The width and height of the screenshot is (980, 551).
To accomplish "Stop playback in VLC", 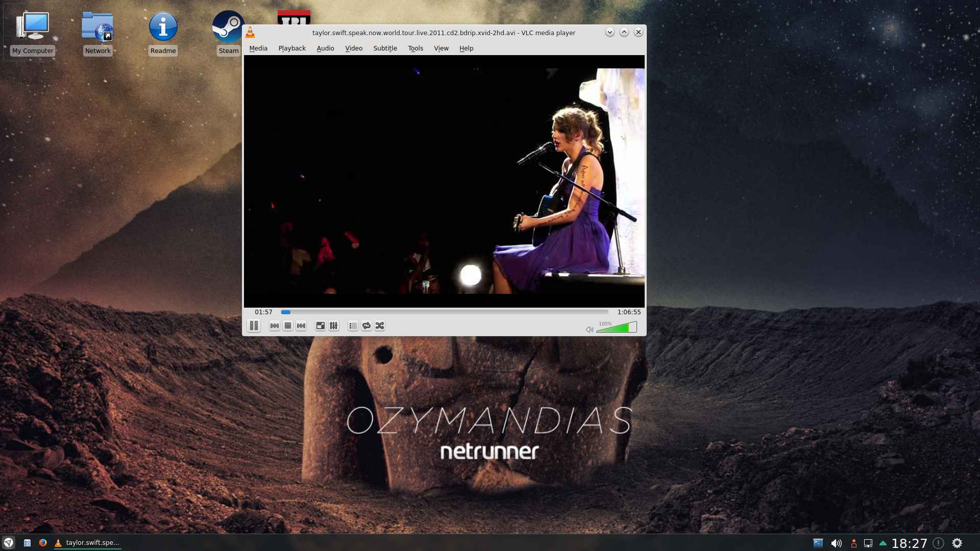I will tap(288, 325).
